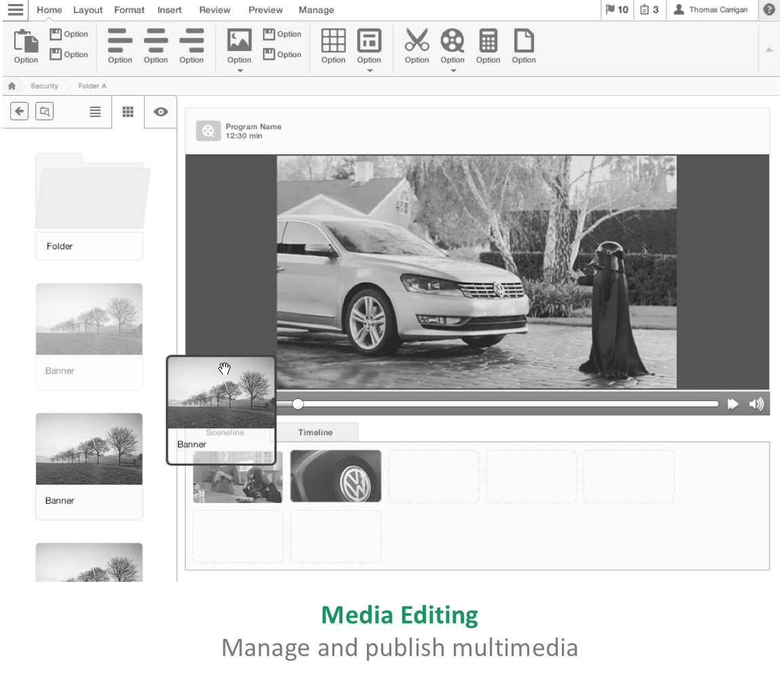Expand the image Option dropdown arrow
The height and width of the screenshot is (673, 784).
click(x=240, y=71)
